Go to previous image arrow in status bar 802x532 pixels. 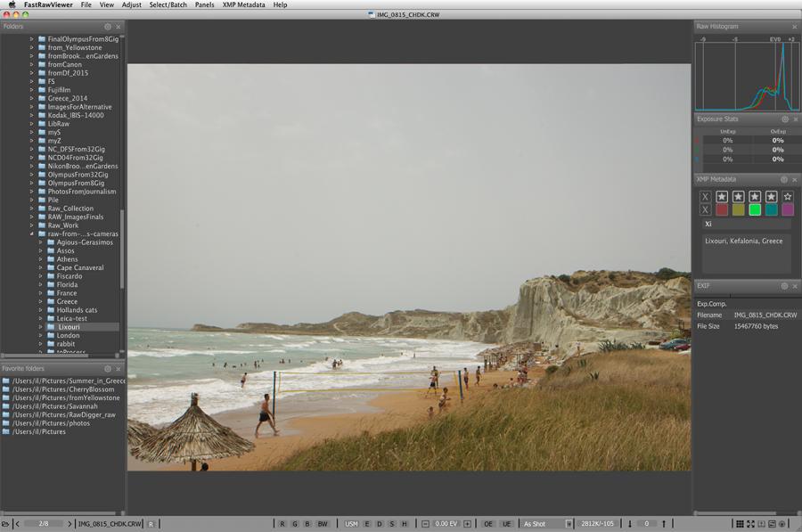coord(19,524)
